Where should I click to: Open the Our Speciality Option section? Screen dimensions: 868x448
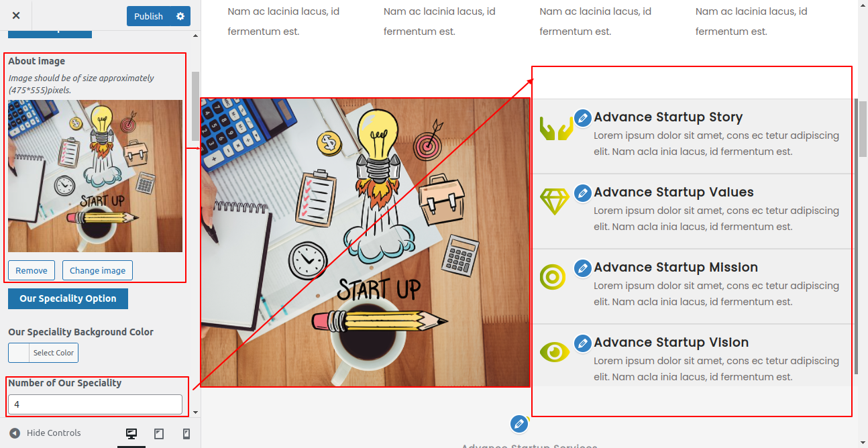click(68, 298)
